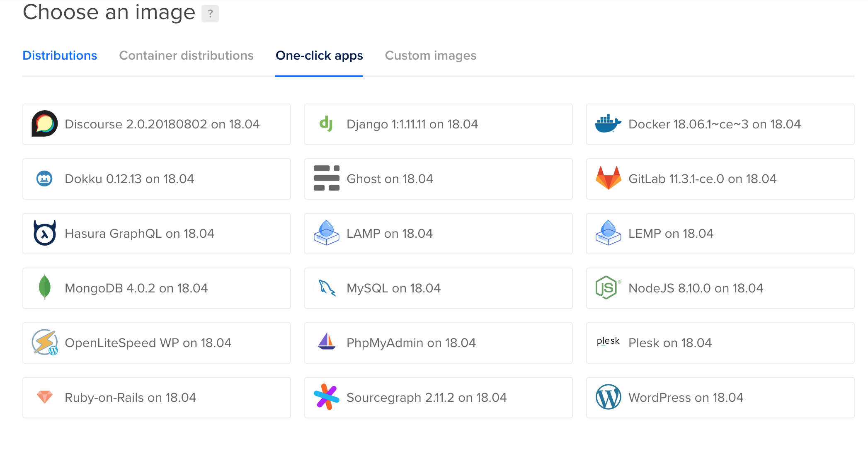868x449 pixels.
Task: Click the droplet icon beside LEMP
Action: [x=609, y=233]
